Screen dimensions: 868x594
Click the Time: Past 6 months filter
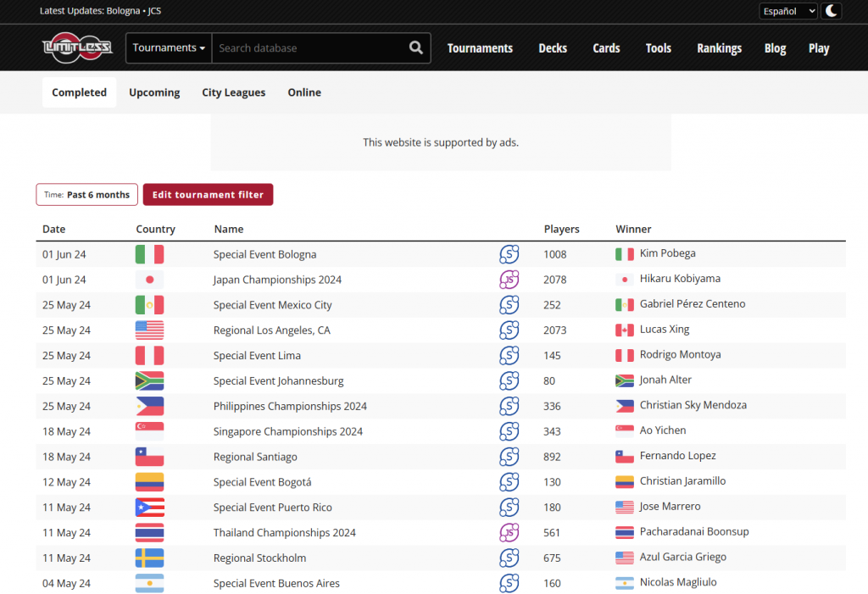[x=87, y=195]
